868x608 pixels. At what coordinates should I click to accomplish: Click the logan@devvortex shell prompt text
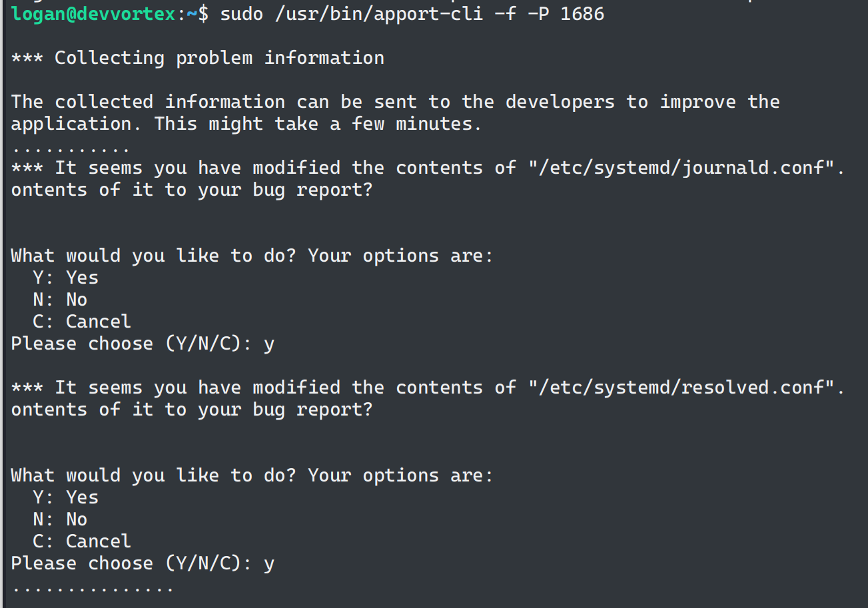(93, 14)
